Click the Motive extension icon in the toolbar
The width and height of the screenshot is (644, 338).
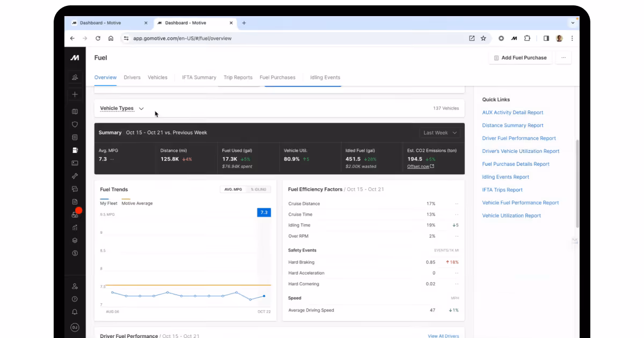pos(514,39)
